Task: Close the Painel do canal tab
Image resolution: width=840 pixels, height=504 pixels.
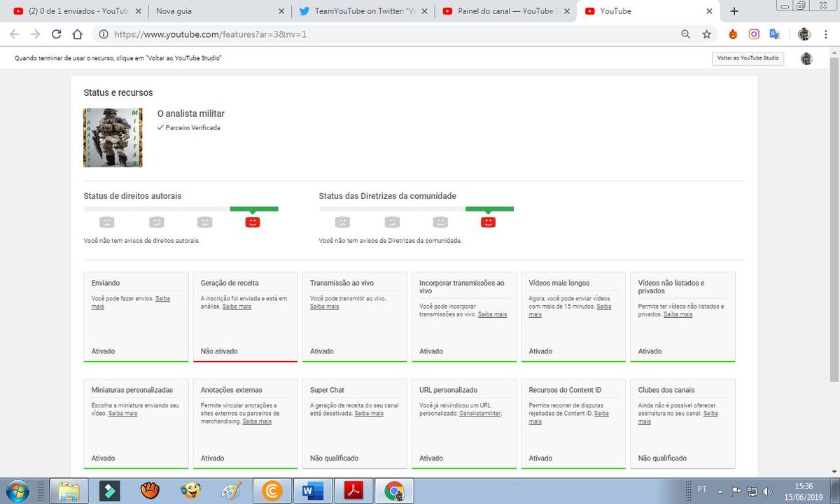Action: pyautogui.click(x=567, y=11)
